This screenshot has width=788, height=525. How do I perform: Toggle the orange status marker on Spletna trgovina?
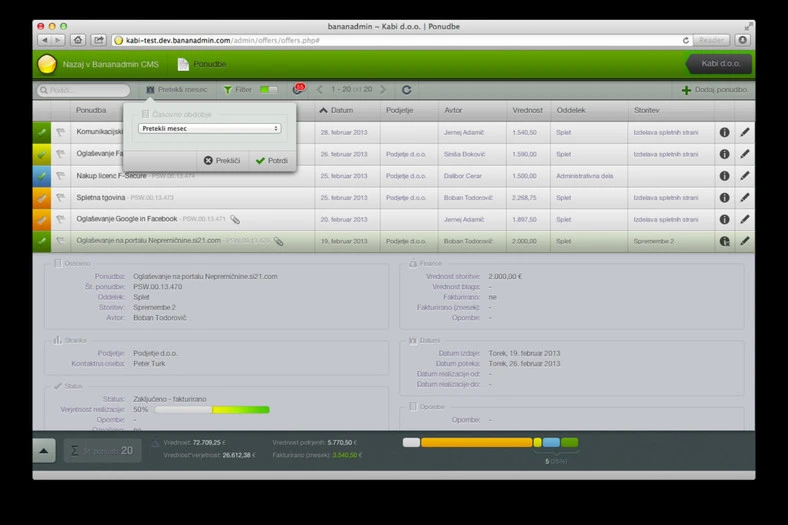[x=42, y=198]
